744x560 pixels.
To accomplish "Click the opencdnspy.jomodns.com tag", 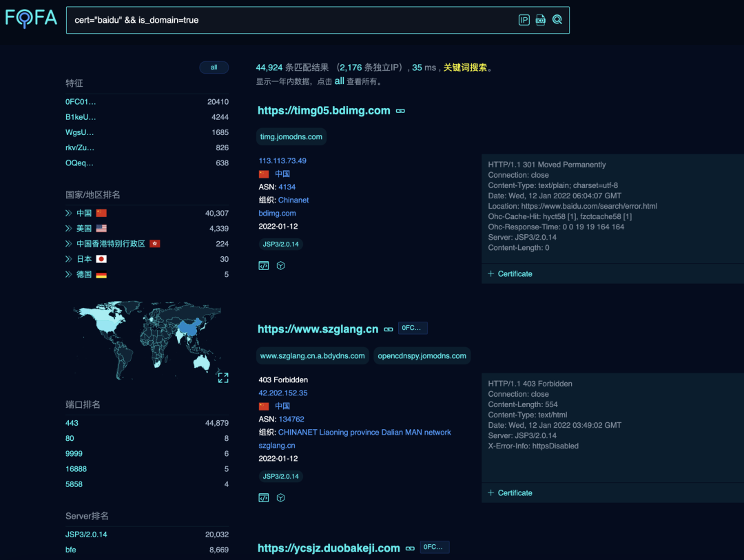I will (x=422, y=356).
